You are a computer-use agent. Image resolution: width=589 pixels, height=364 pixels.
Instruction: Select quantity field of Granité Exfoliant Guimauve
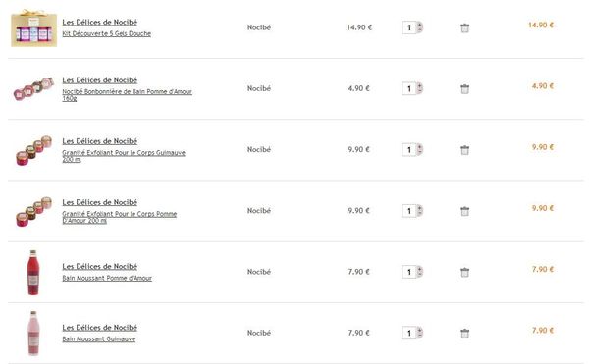click(409, 150)
